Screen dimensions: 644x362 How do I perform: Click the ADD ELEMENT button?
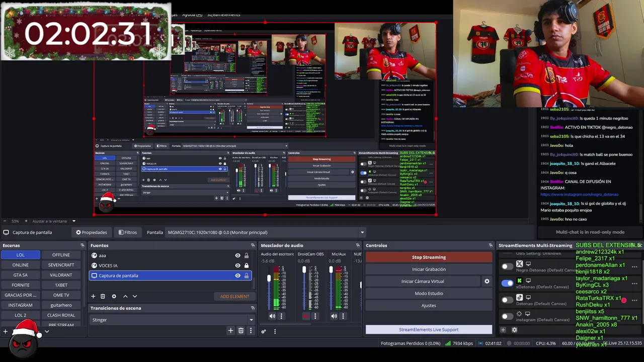234,297
